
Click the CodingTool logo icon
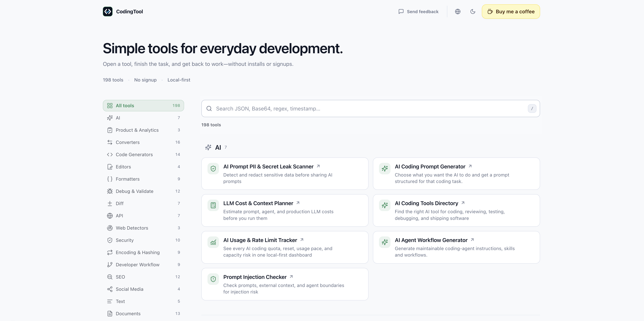[108, 12]
